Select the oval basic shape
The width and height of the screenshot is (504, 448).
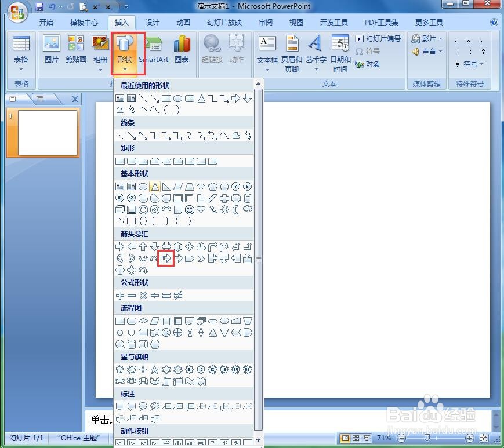[x=143, y=186]
